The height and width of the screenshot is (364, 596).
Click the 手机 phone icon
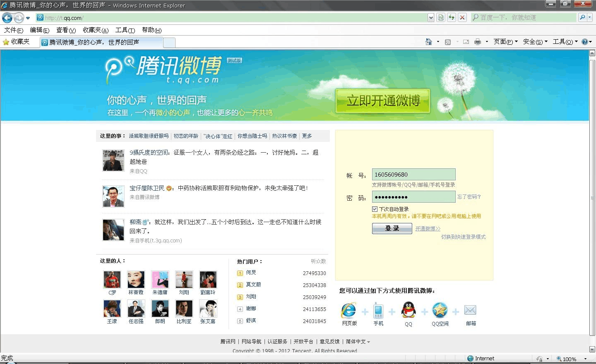[378, 310]
